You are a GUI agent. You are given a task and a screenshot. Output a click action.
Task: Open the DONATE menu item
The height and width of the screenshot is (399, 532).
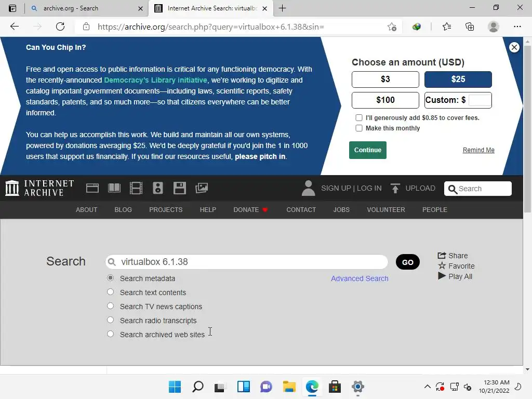click(x=250, y=210)
